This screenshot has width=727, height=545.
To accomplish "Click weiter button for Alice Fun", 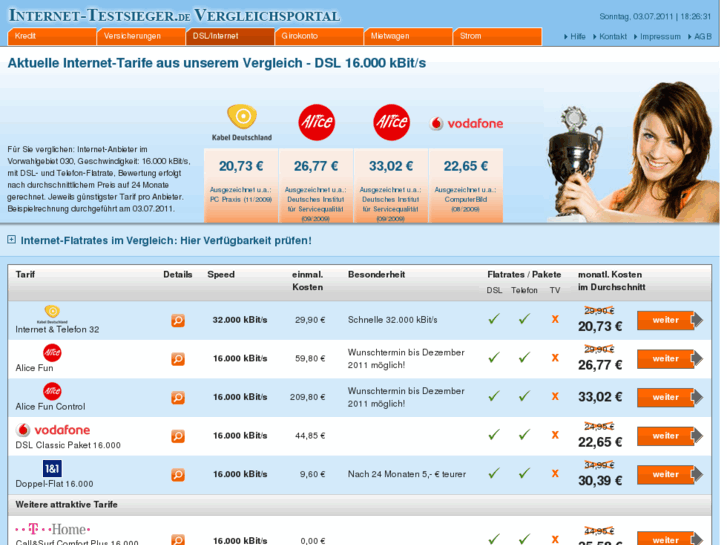I will (x=670, y=359).
